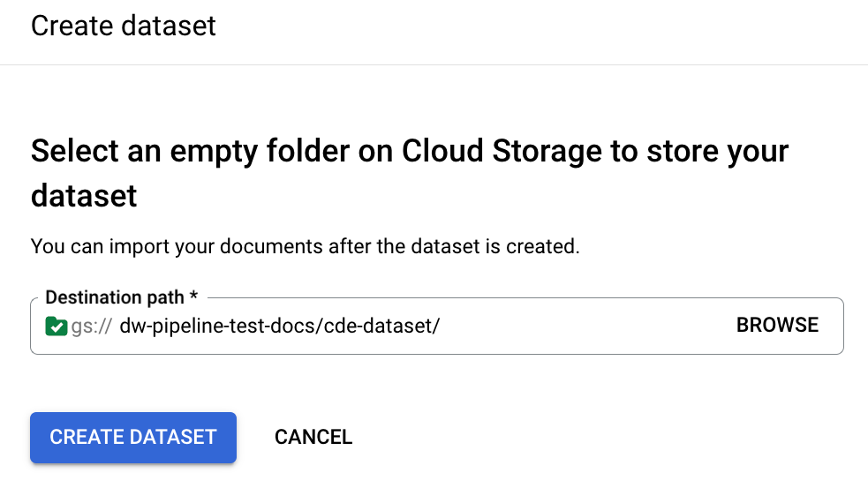Click the dw-pipeline-test-docs bucket name text
This screenshot has width=868, height=488.
(x=219, y=327)
